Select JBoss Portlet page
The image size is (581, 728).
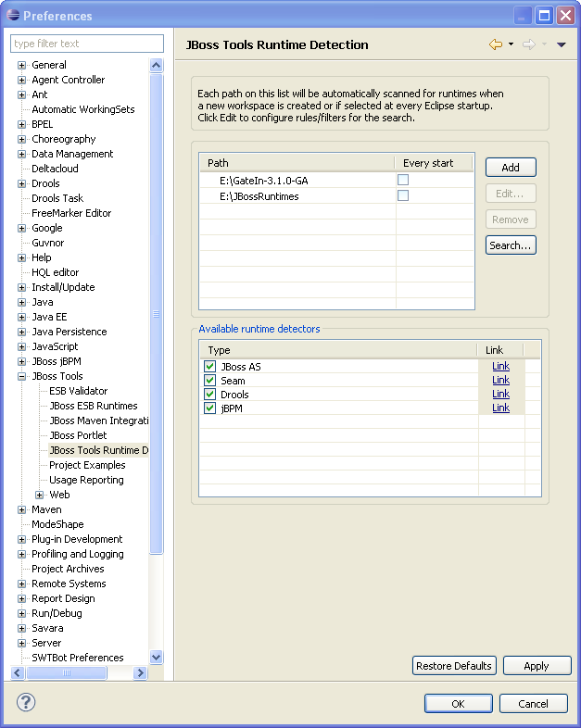tap(78, 435)
